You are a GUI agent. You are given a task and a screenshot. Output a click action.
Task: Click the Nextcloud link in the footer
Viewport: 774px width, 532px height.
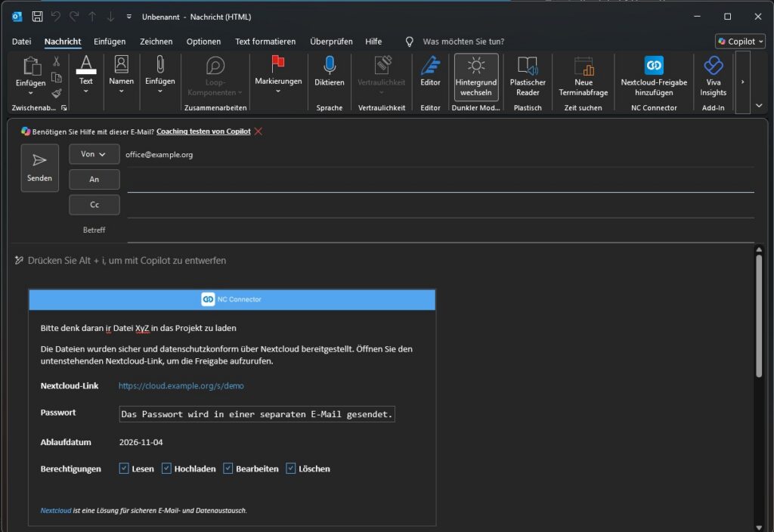coord(56,511)
